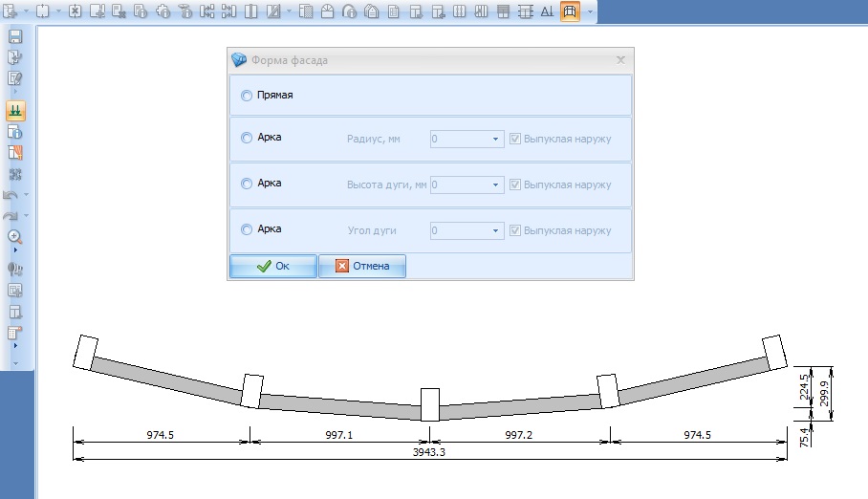Click the vertical dimension 224.5

(804, 386)
